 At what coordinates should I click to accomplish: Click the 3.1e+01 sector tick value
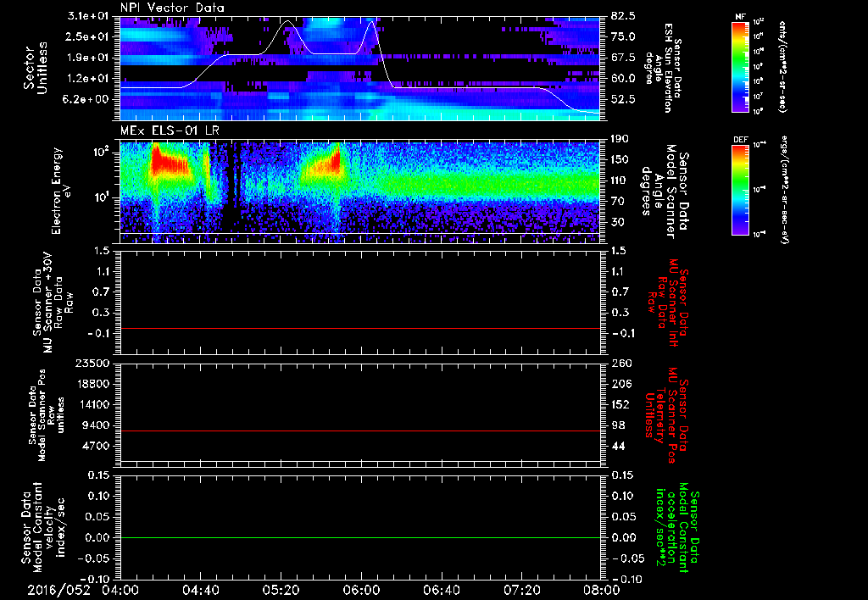point(90,15)
